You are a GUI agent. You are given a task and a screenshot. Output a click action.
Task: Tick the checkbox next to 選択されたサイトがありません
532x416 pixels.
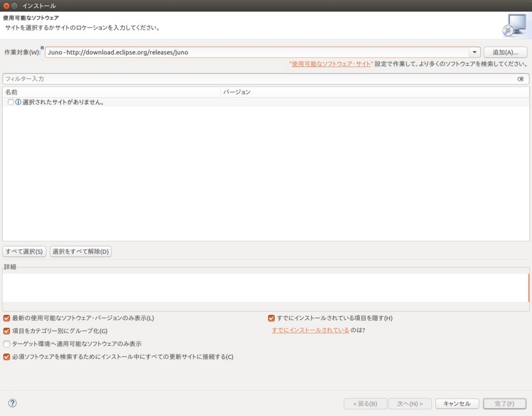click(10, 102)
